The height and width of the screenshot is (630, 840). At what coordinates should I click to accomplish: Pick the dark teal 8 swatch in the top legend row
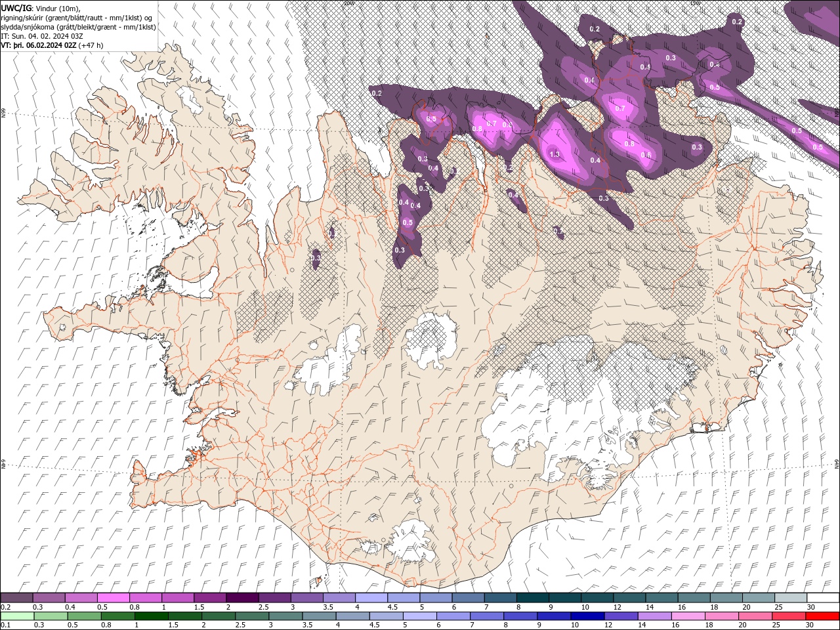[532, 598]
